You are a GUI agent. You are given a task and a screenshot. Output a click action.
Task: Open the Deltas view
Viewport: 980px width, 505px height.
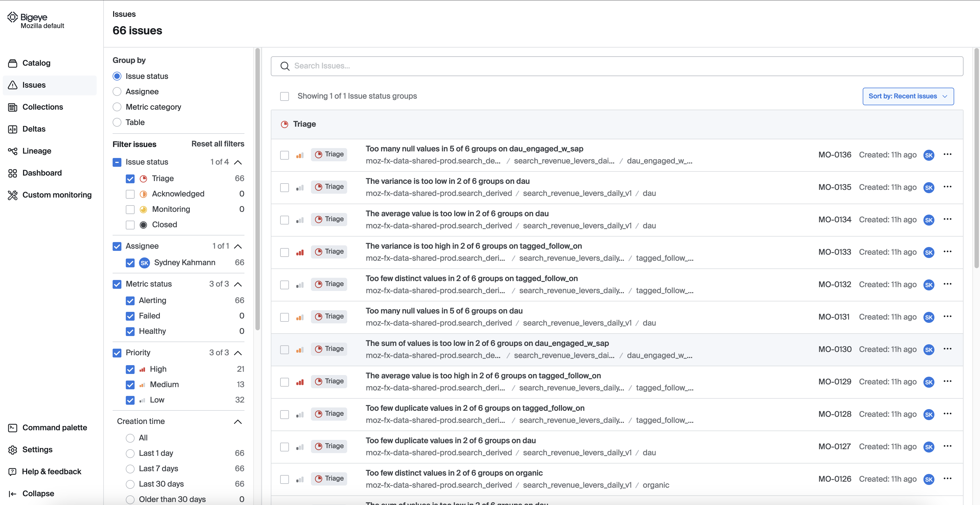click(34, 129)
